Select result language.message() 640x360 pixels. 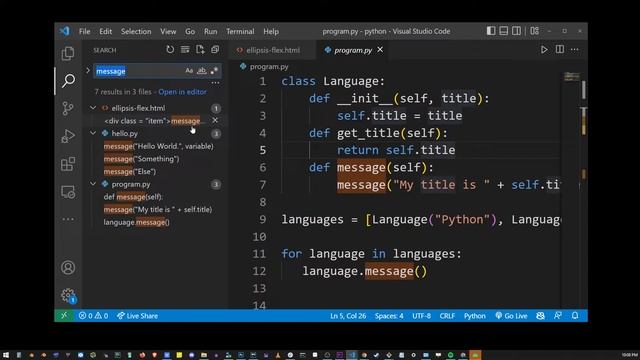(x=136, y=222)
